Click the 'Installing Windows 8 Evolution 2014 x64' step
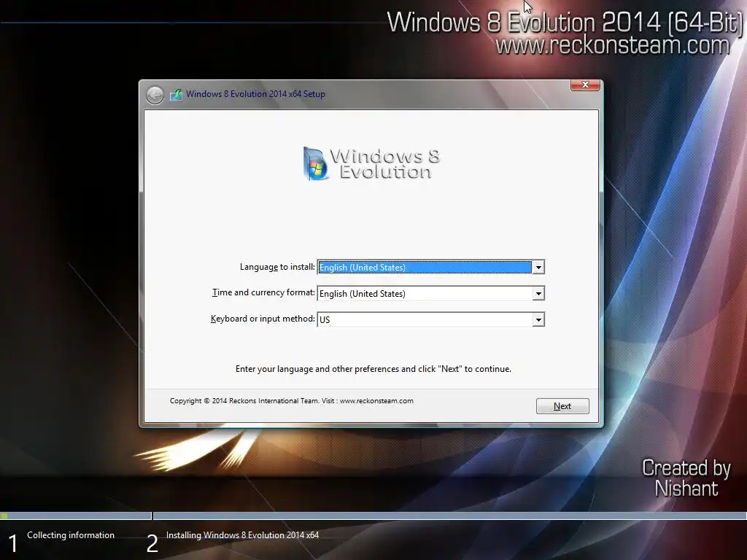Image resolution: width=747 pixels, height=560 pixels. click(x=242, y=535)
